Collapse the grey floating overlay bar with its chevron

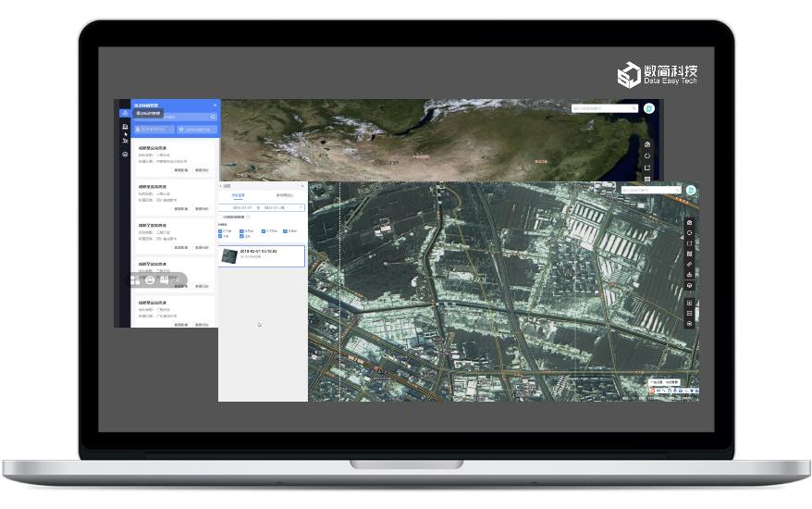pyautogui.click(x=178, y=280)
